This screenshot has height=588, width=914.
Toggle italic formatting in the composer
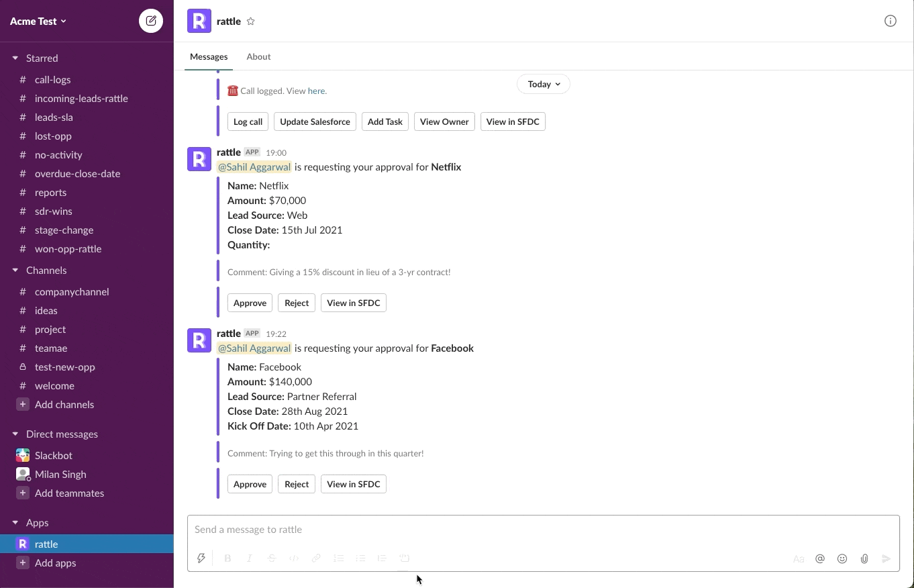pyautogui.click(x=250, y=558)
